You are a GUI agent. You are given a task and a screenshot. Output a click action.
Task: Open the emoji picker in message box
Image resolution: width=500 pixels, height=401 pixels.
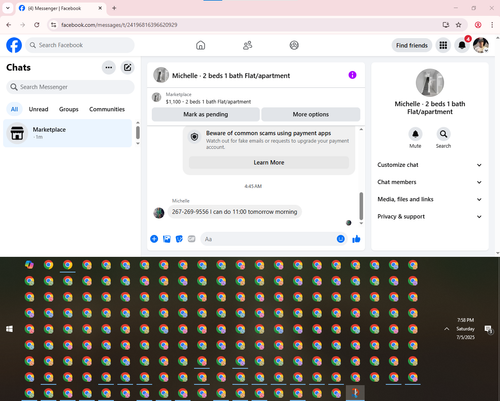(340, 239)
